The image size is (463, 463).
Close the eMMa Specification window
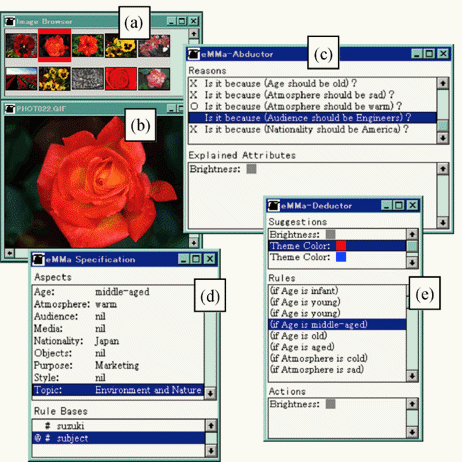(209, 259)
